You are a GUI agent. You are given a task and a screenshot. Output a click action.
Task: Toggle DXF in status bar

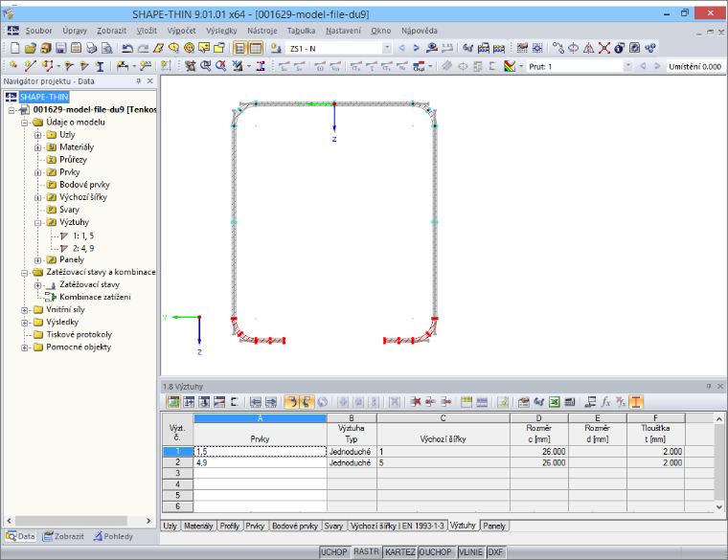pyautogui.click(x=495, y=552)
